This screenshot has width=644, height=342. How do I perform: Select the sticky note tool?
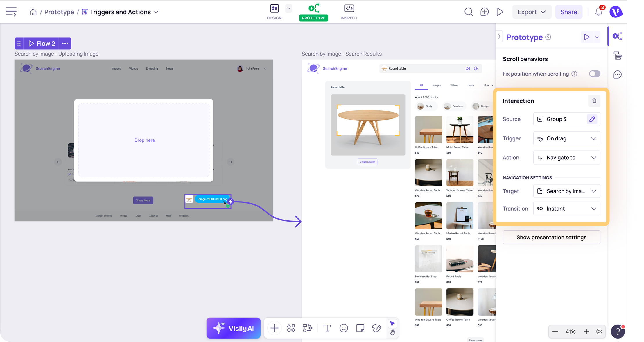click(360, 328)
